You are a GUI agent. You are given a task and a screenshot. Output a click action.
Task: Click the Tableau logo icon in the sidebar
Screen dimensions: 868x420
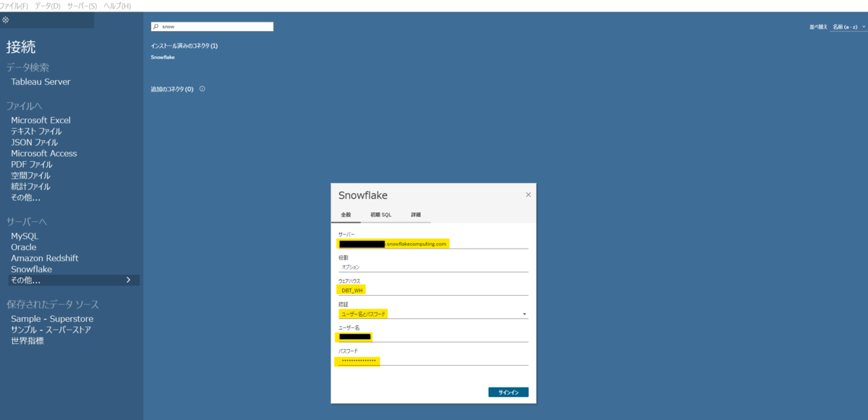point(6,20)
